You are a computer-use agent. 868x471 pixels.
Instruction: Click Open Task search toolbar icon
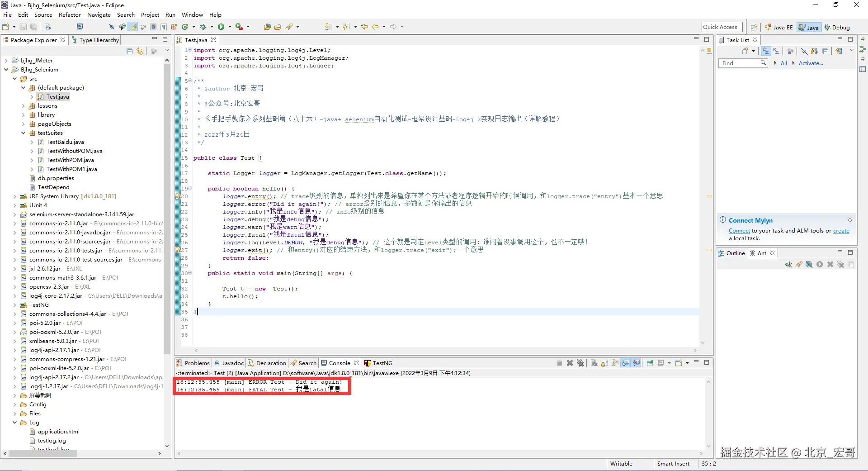pos(278,27)
